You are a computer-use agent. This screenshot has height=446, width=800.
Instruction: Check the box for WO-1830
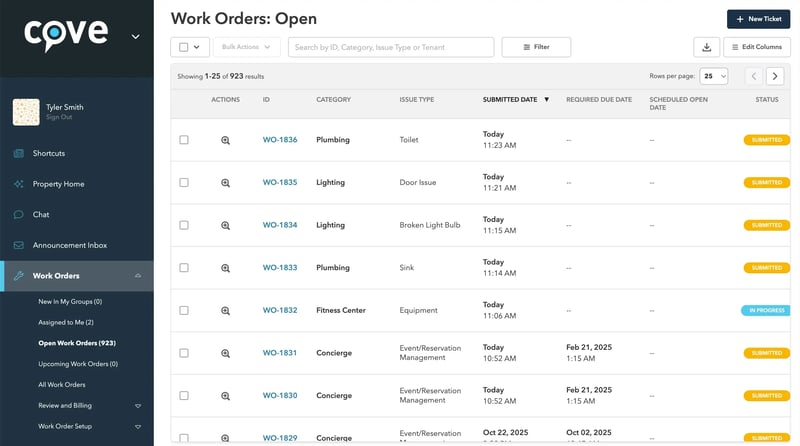tap(184, 395)
